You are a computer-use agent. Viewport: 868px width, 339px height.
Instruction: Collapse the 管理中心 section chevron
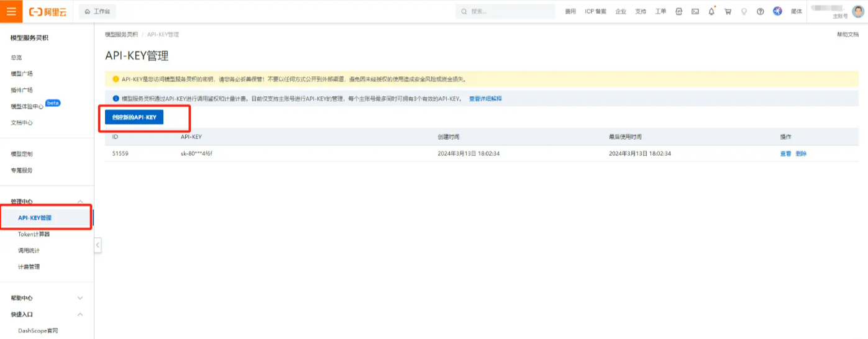[x=80, y=202]
